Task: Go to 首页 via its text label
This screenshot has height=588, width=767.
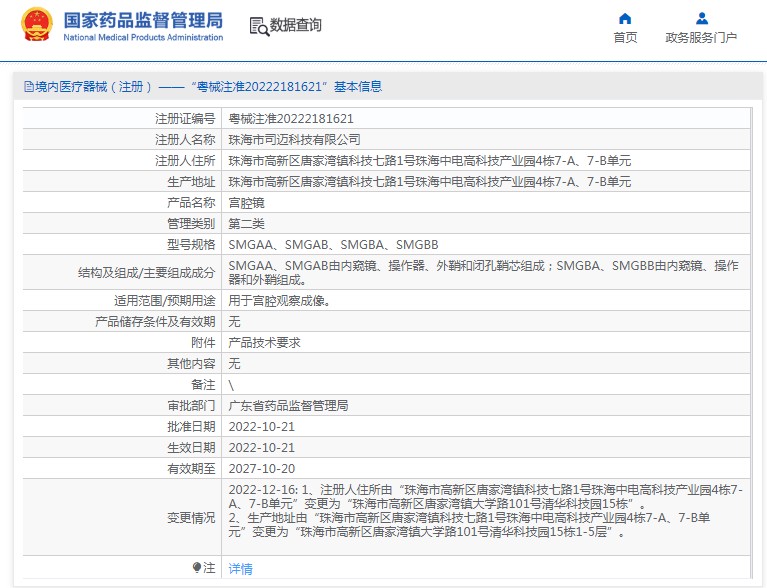Action: pos(625,38)
